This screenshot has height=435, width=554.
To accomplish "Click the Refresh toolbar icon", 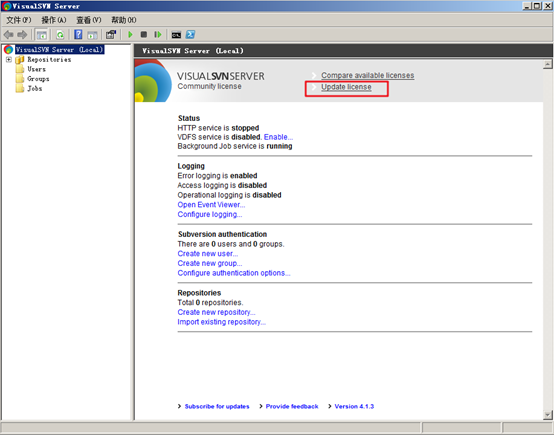I will click(60, 35).
